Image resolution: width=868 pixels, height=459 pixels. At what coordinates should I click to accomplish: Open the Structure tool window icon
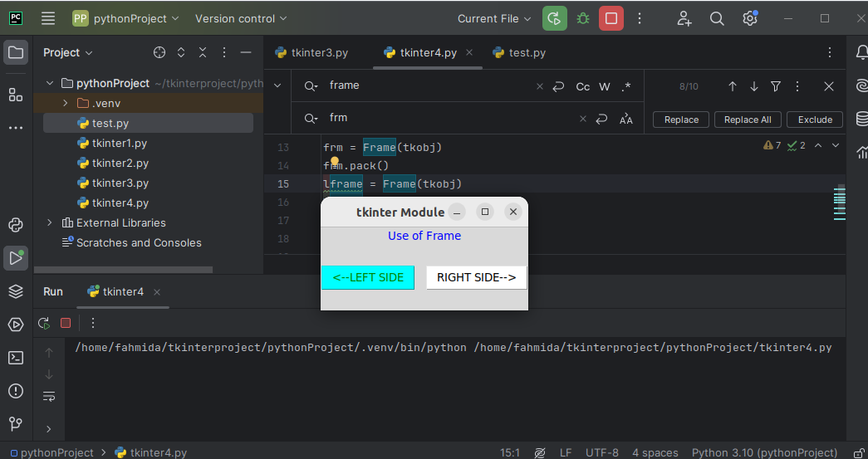click(x=16, y=95)
